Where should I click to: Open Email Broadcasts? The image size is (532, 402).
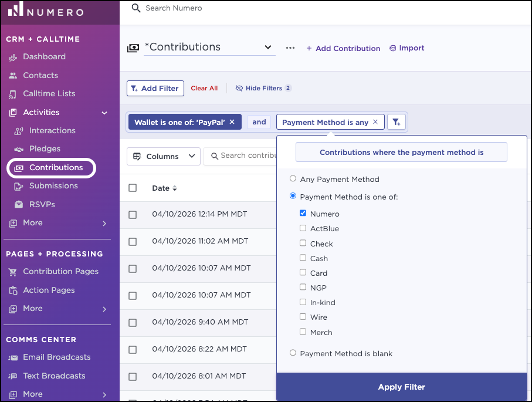pyautogui.click(x=57, y=357)
